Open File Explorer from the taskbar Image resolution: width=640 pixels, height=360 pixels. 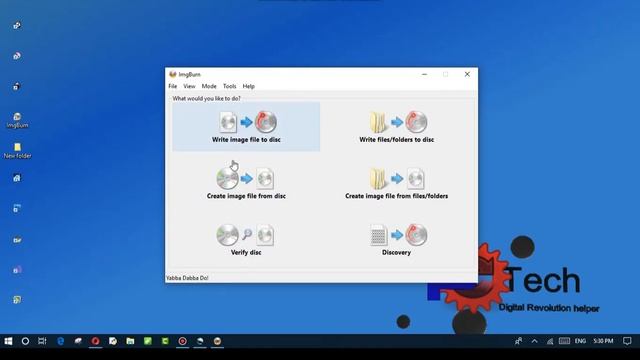click(x=130, y=341)
